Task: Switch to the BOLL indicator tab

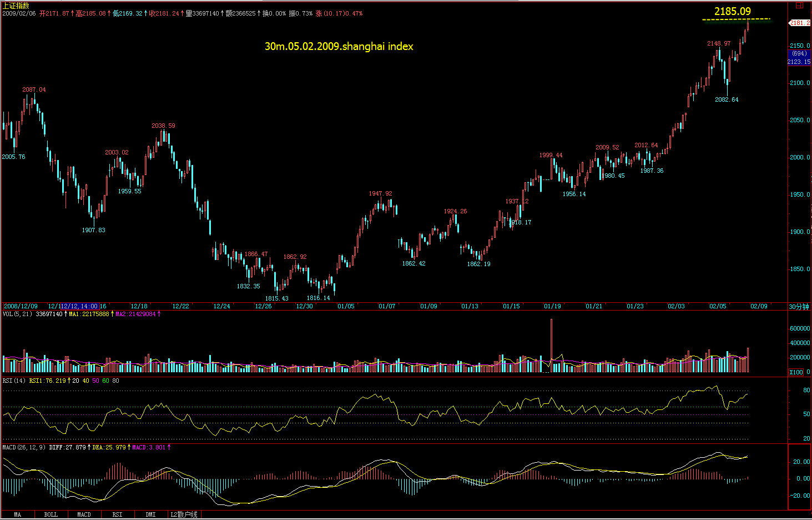Action: coord(51,514)
